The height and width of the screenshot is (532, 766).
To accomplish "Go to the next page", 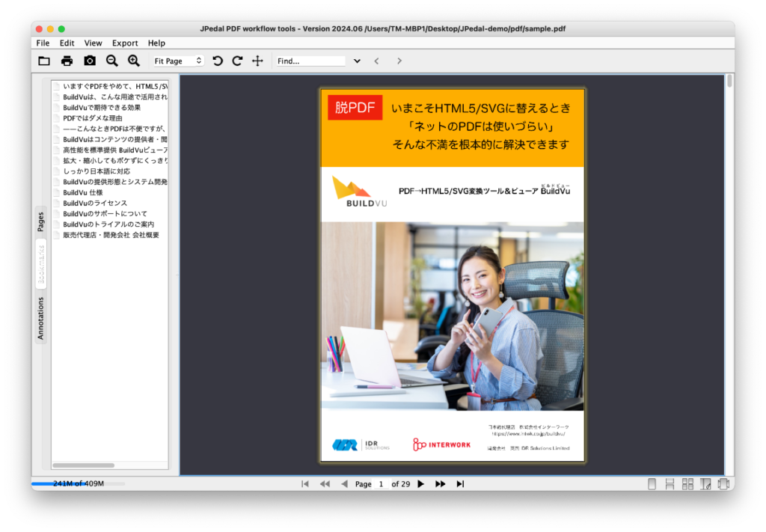I will (420, 483).
